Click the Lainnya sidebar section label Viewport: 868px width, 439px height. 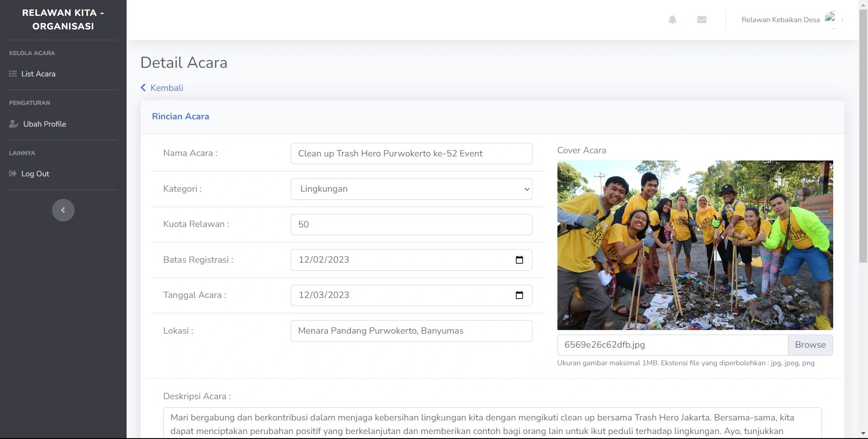pos(22,153)
